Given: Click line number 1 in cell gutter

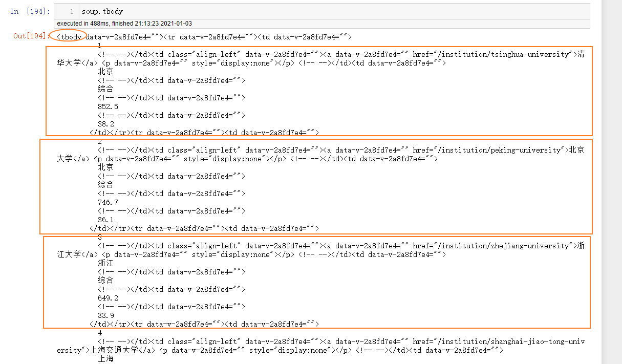Looking at the screenshot, I should click(x=72, y=11).
